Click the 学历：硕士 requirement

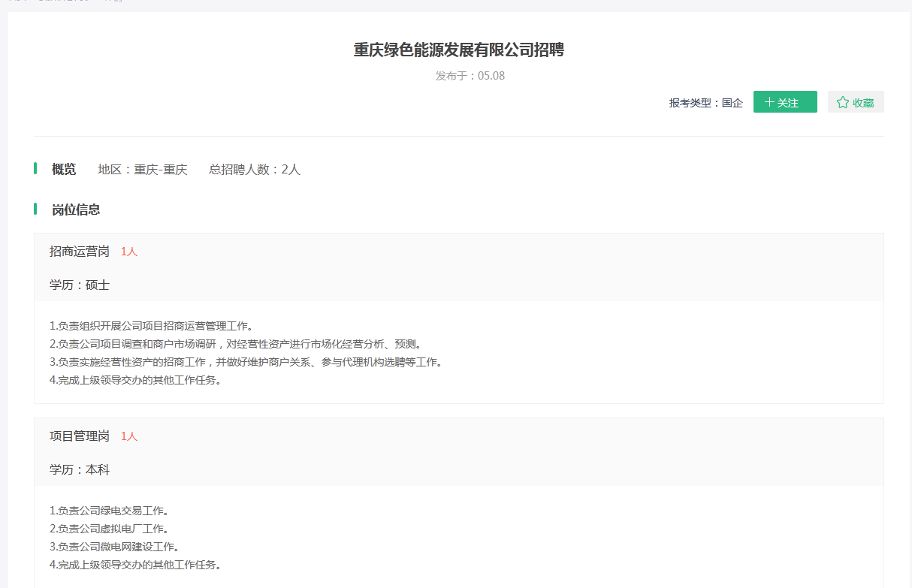click(80, 285)
